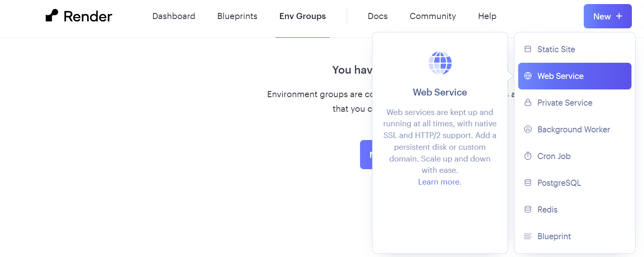Click the plus sign on New button
The image size is (644, 257).
point(619,16)
